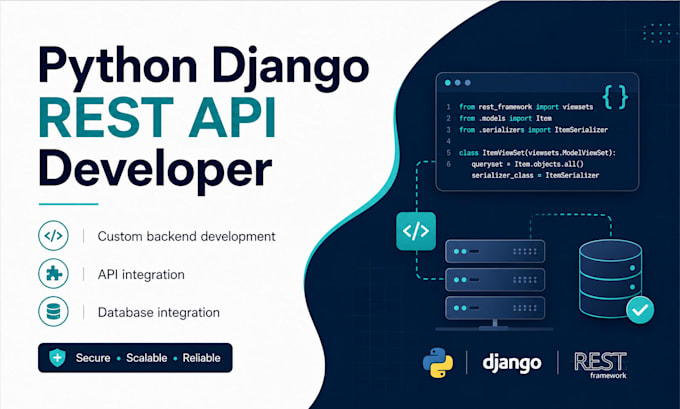The height and width of the screenshot is (409, 680).
Task: Click the word "Reliable" in the badge
Action: click(201, 358)
